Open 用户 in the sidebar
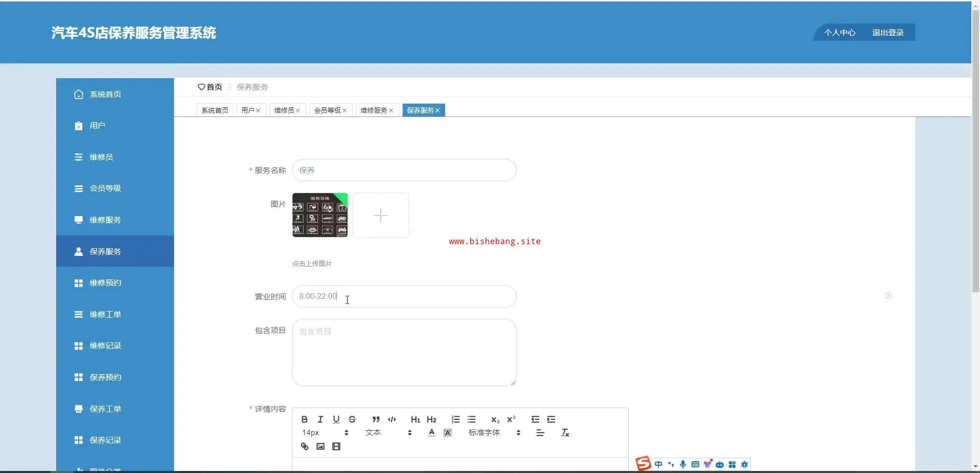 [115, 126]
